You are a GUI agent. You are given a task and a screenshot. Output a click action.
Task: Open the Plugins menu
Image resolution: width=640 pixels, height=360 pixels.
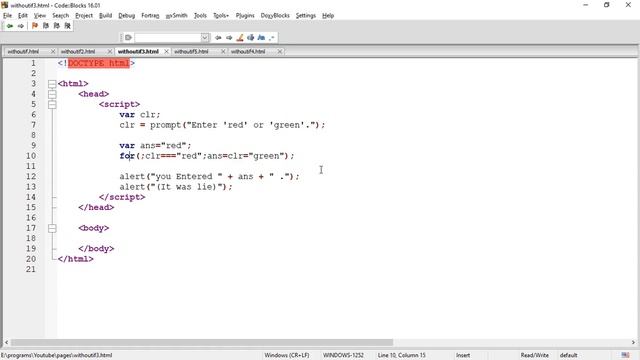point(245,16)
